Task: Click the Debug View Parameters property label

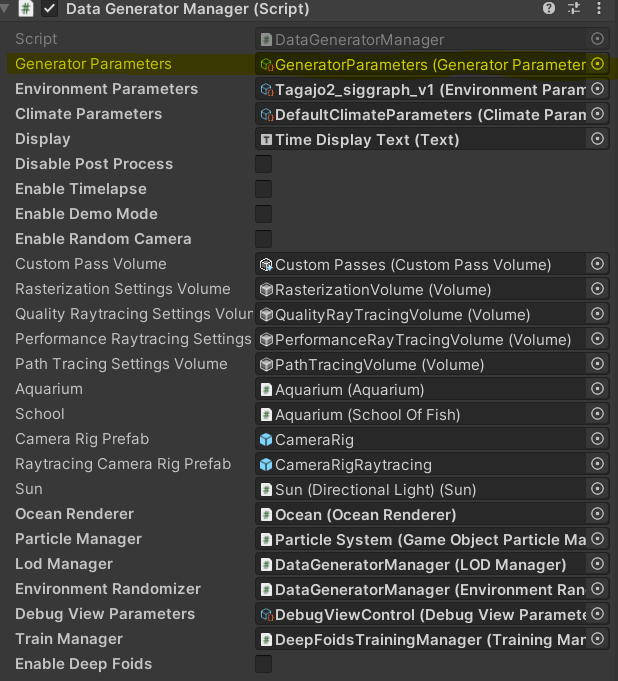Action: [x=105, y=614]
